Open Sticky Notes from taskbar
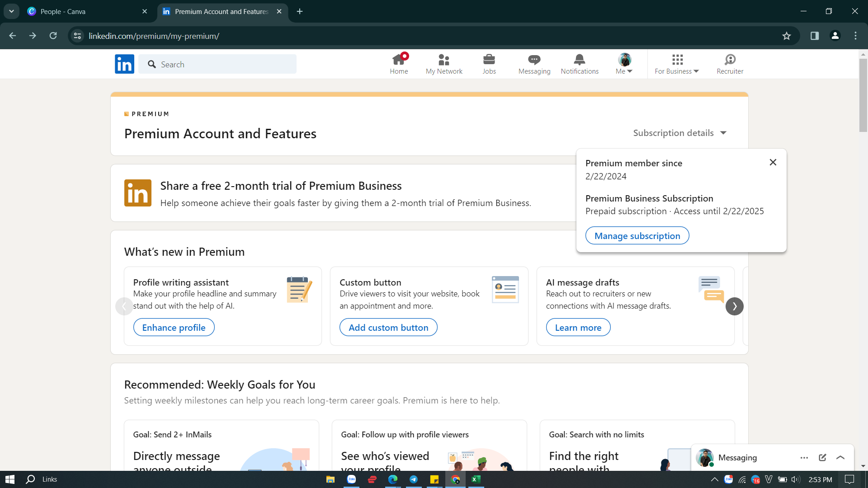The height and width of the screenshot is (488, 868). click(x=434, y=479)
